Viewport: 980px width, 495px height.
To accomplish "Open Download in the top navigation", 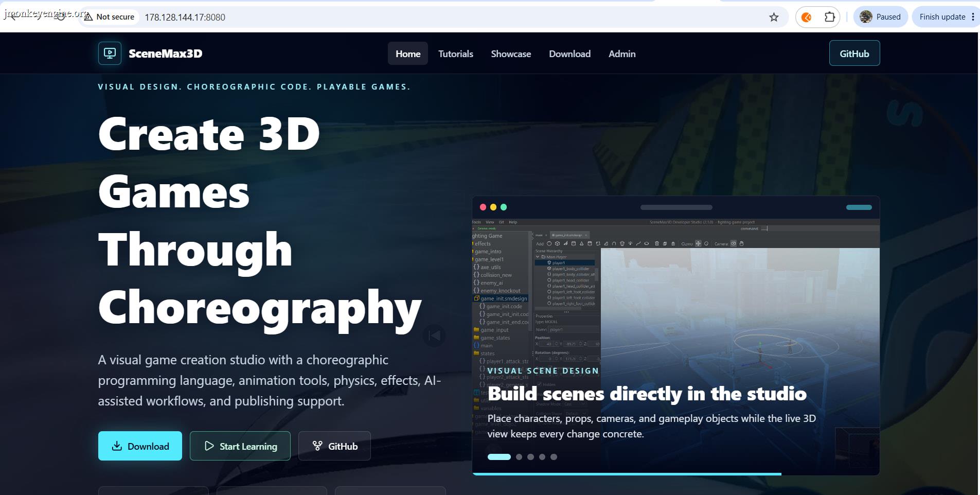I will (569, 54).
